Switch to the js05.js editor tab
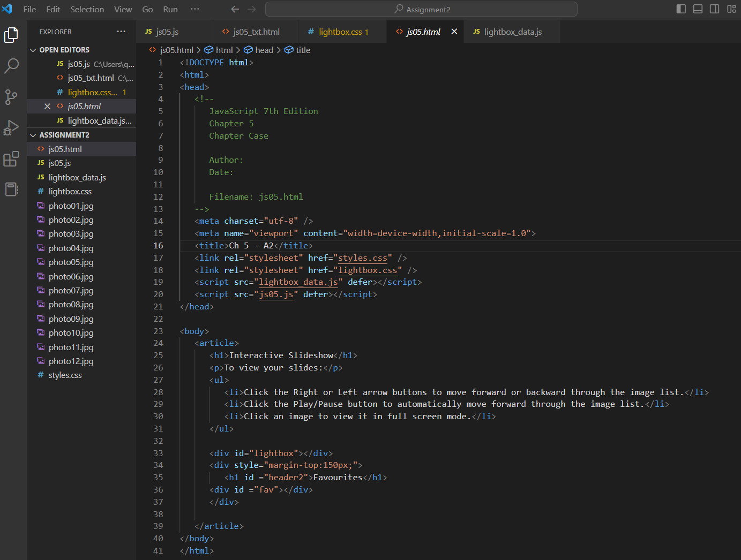 [175, 32]
